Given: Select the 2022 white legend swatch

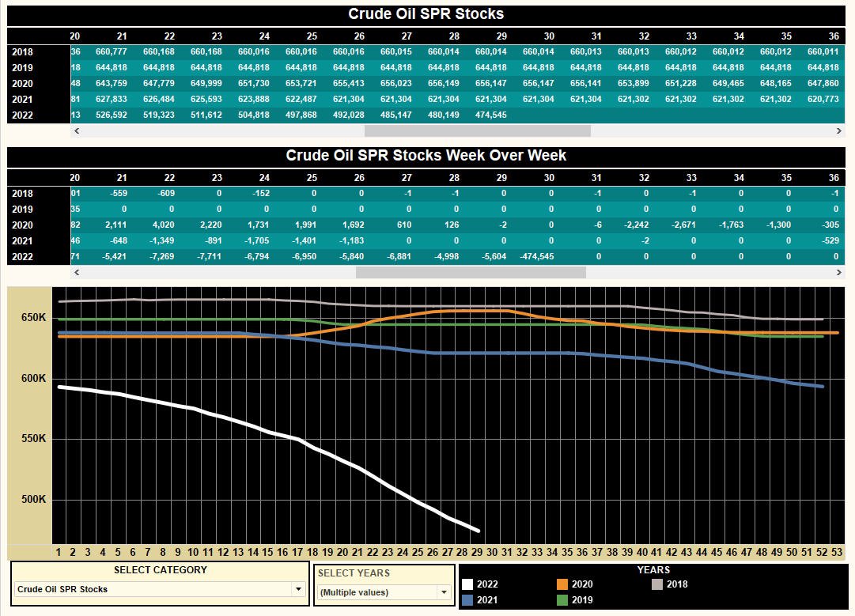Looking at the screenshot, I should coord(467,584).
